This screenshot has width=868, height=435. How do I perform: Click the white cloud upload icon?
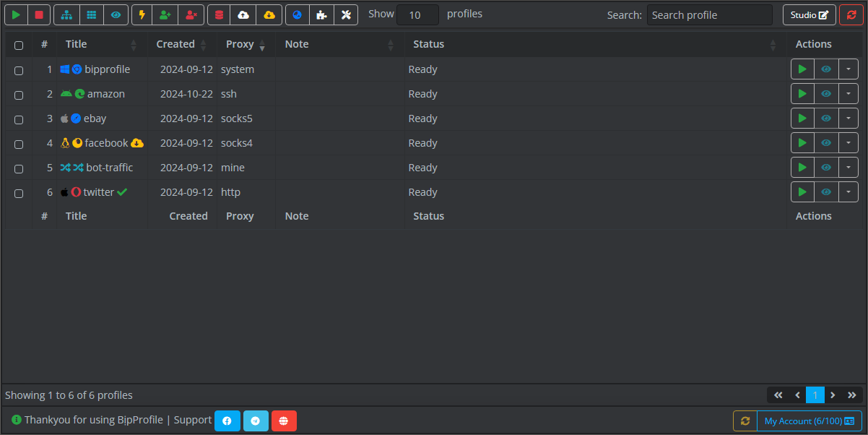coord(243,14)
